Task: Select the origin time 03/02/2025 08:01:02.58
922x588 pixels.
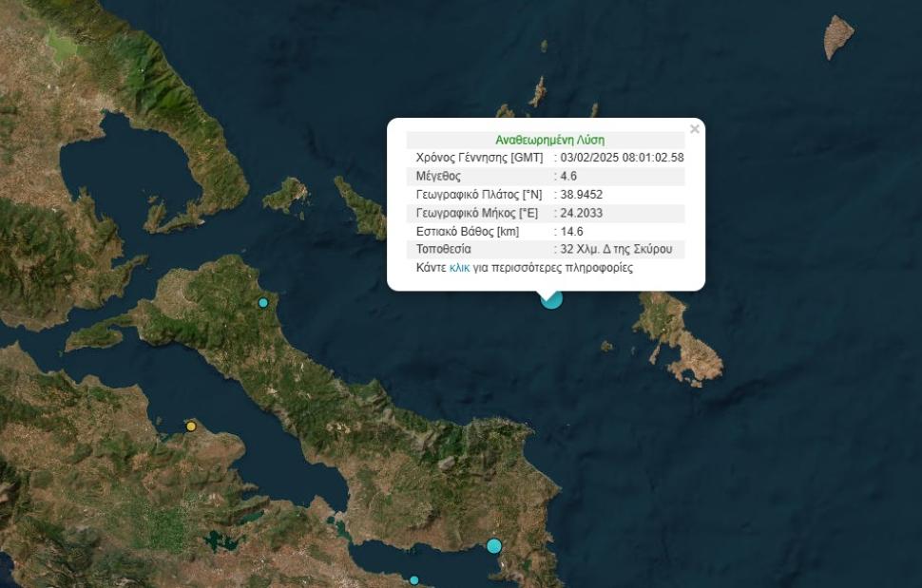Action: (x=622, y=158)
